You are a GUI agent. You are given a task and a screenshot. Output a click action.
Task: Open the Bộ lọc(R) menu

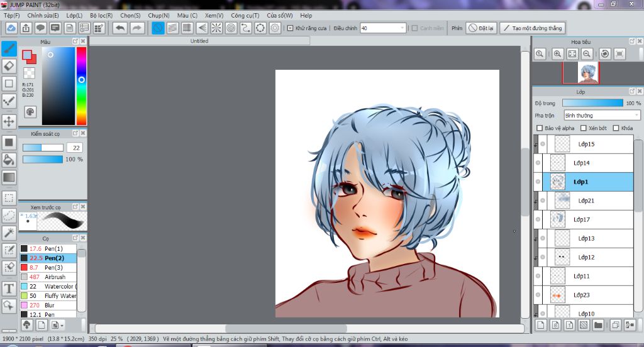click(101, 15)
